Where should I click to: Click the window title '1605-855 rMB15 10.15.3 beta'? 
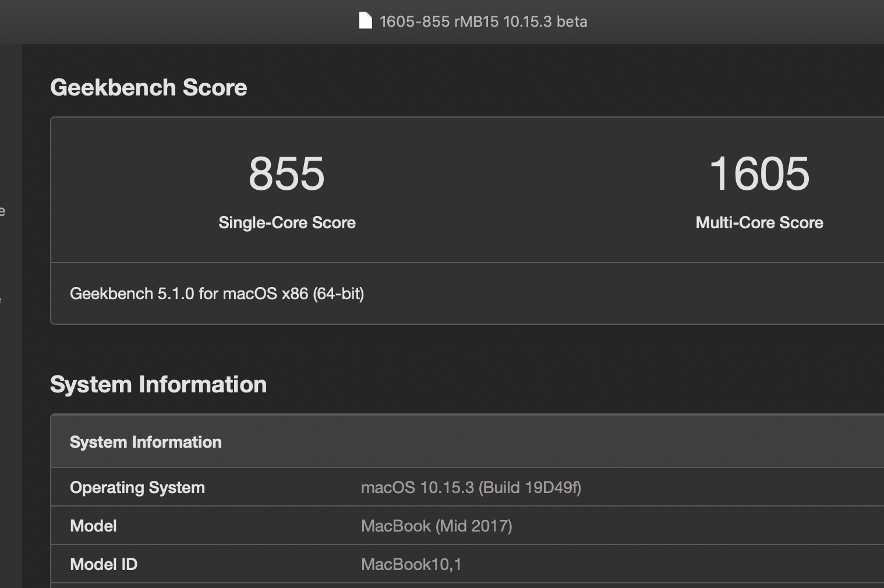483,22
